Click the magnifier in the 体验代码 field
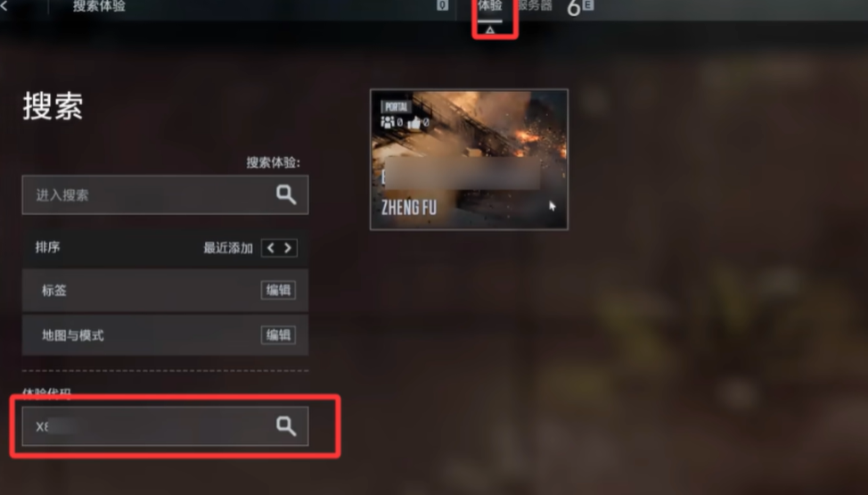Viewport: 868px width, 495px height. tap(286, 425)
